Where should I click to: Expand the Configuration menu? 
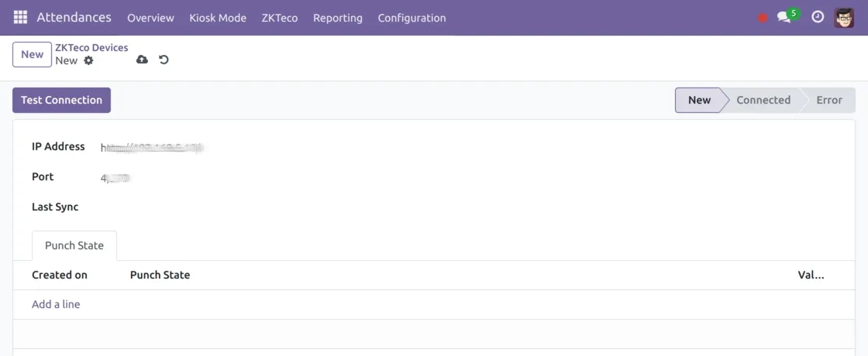tap(412, 18)
